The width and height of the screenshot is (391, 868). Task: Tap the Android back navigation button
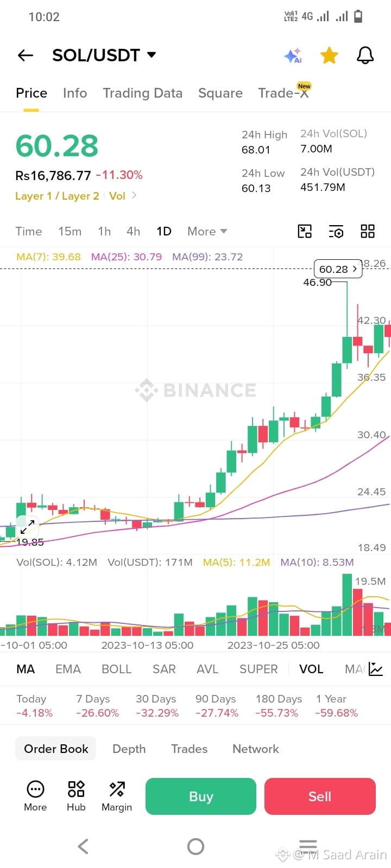[x=83, y=846]
